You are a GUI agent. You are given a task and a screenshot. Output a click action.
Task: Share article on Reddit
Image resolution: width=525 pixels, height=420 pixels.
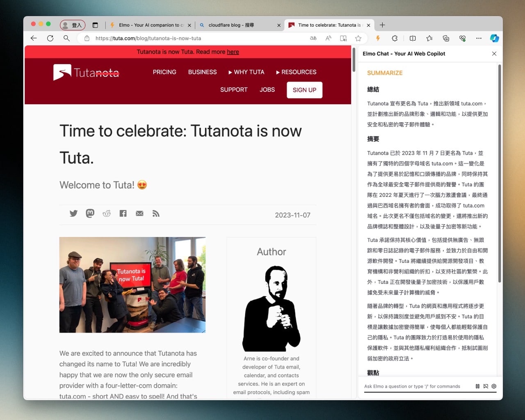[107, 213]
